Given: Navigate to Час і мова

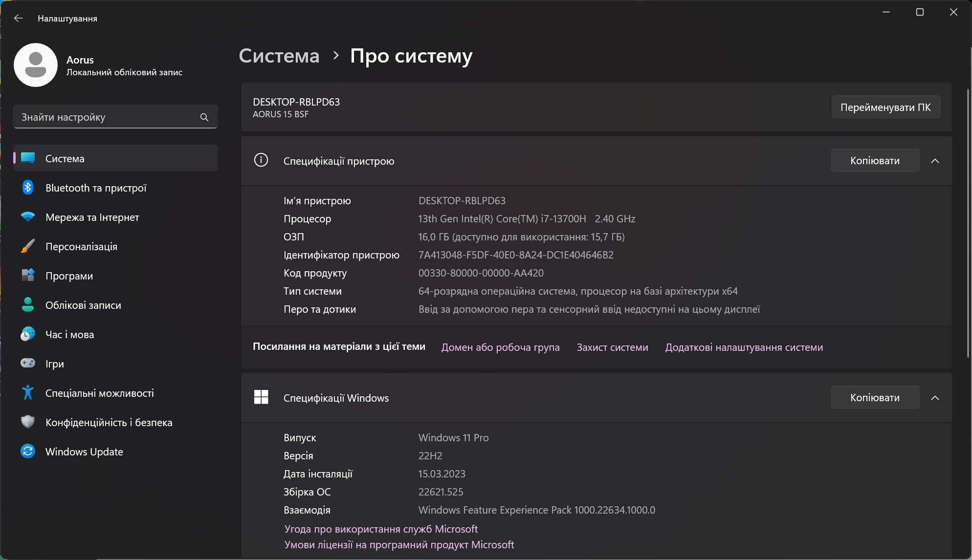Looking at the screenshot, I should point(115,334).
